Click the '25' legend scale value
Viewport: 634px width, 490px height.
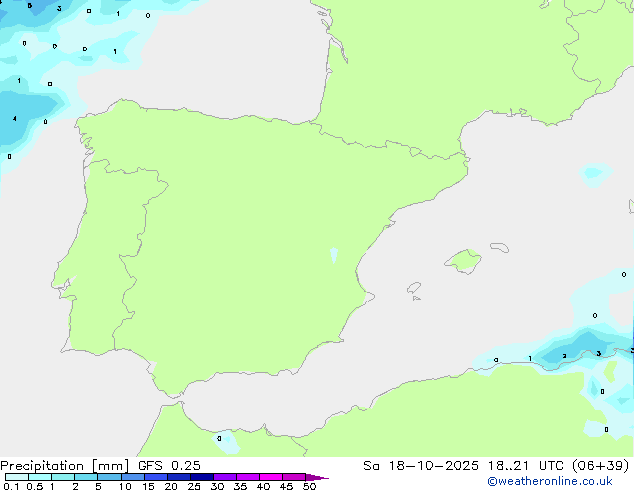point(194,486)
